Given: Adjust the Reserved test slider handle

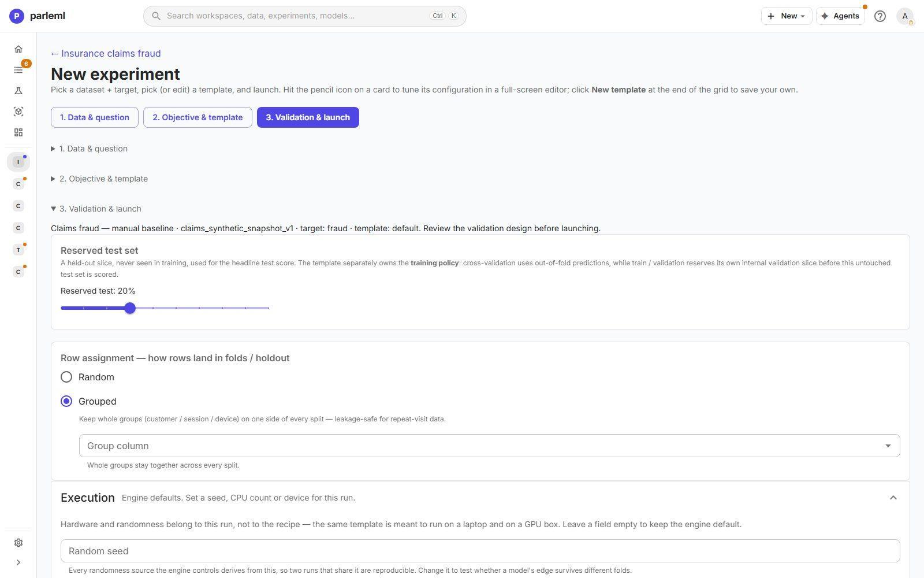Looking at the screenshot, I should [130, 308].
